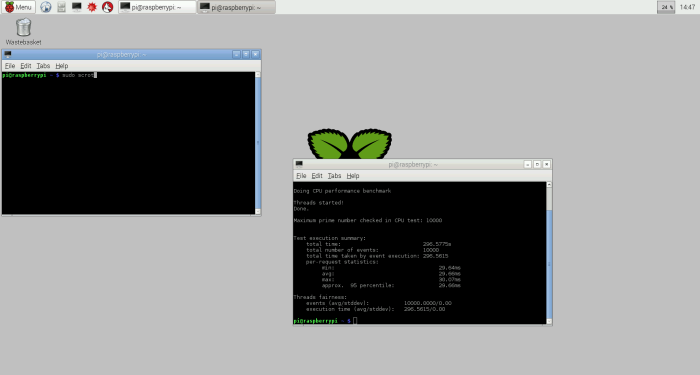The width and height of the screenshot is (700, 375).
Task: Open File menu in benchmark terminal
Action: 301,176
